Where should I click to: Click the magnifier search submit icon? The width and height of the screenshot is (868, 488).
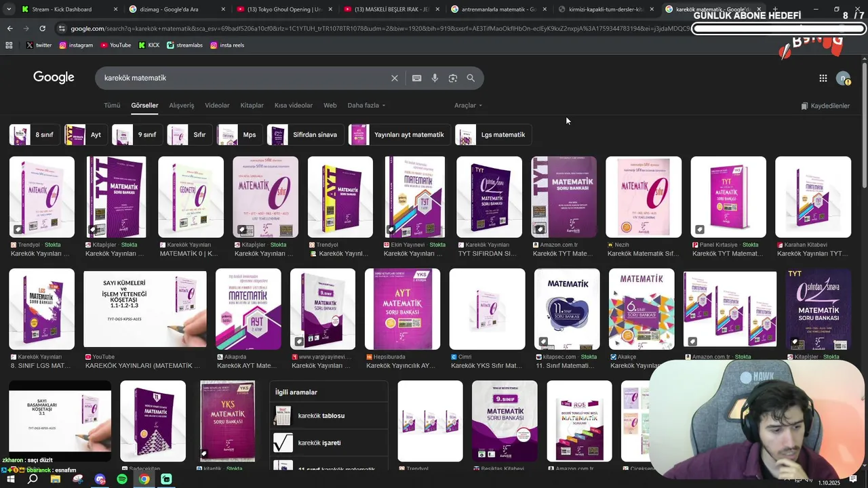coord(471,78)
